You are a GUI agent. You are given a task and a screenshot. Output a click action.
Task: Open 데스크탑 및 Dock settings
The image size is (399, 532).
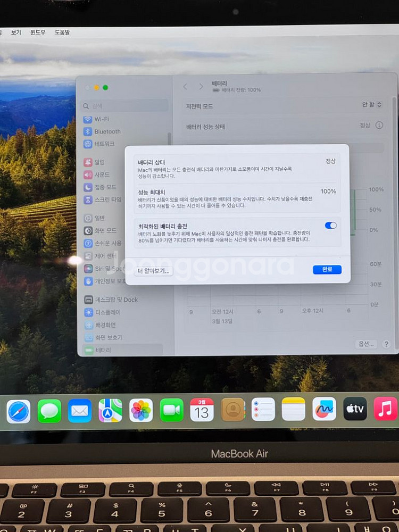click(111, 300)
